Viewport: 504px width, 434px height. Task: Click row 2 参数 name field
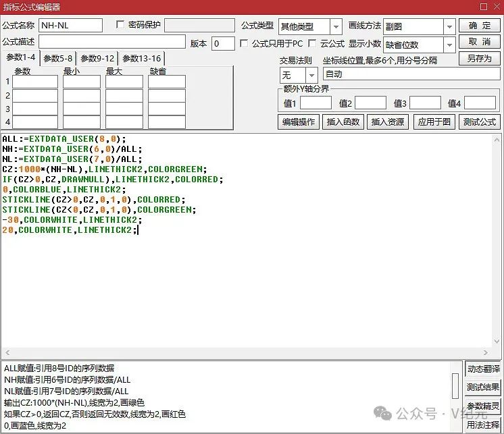click(x=35, y=96)
